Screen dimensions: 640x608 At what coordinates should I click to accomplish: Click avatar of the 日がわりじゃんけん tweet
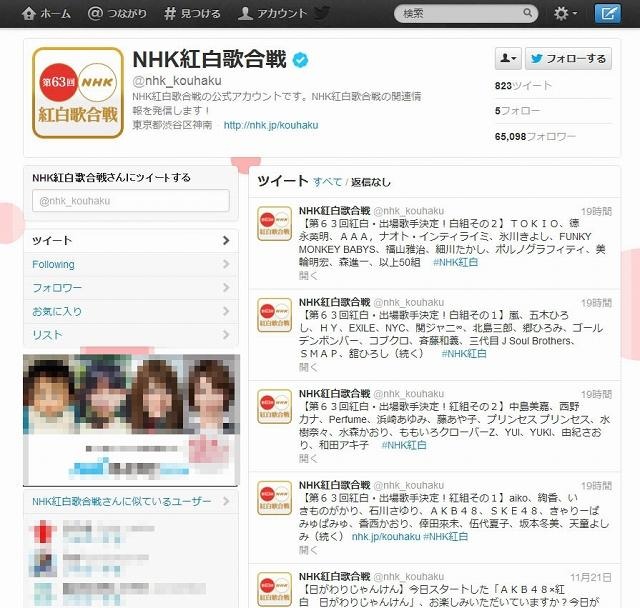pyautogui.click(x=275, y=589)
